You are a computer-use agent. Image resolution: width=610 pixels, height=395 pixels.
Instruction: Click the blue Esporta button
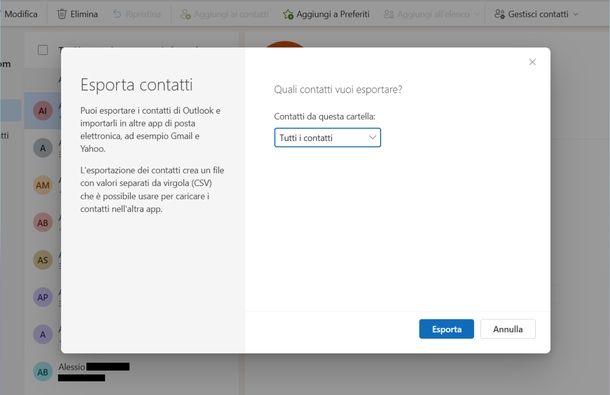pyautogui.click(x=446, y=329)
